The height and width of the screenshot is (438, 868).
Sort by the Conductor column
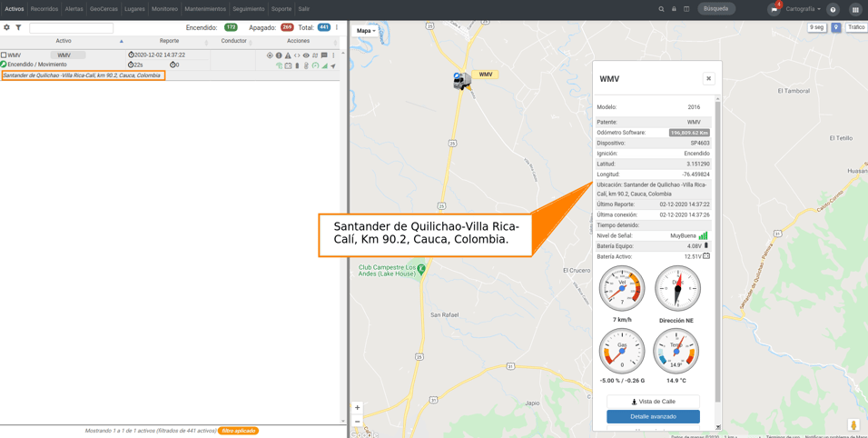(233, 41)
